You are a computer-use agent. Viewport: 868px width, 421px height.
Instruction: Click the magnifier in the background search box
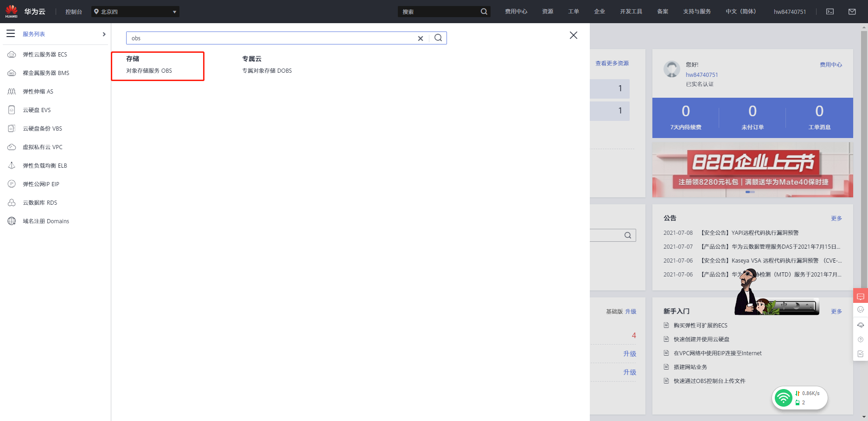(x=628, y=235)
